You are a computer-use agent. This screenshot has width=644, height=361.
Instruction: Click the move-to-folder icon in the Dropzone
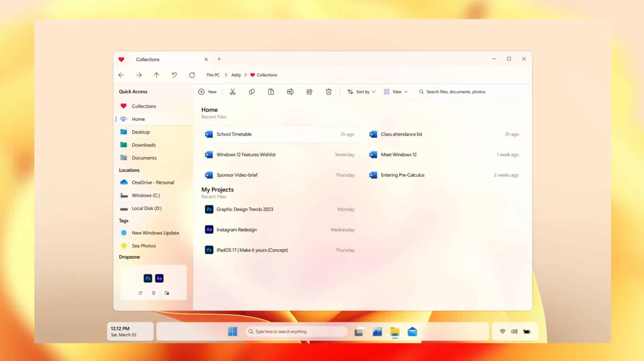click(x=167, y=293)
